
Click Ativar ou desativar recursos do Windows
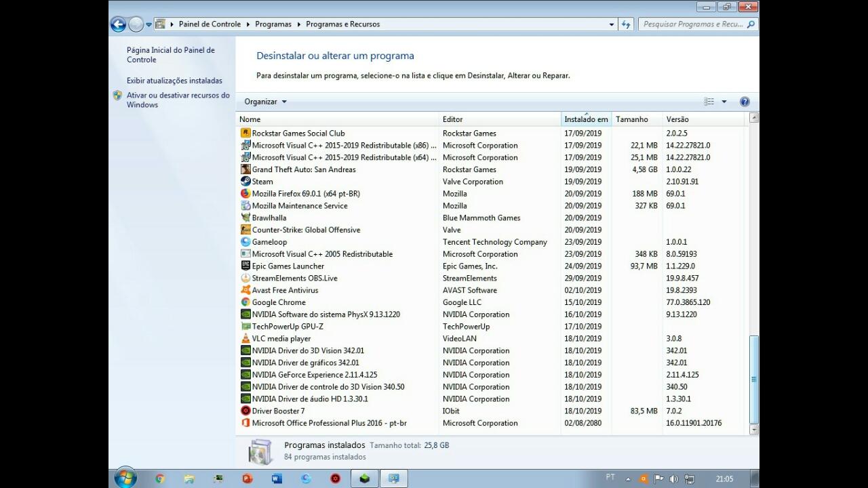click(x=178, y=100)
